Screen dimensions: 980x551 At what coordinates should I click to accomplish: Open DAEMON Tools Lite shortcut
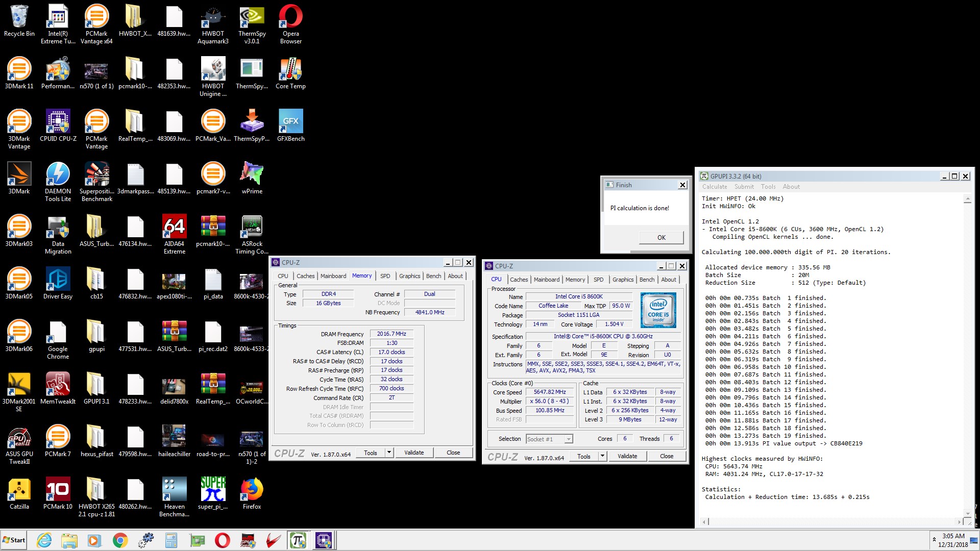(x=58, y=182)
